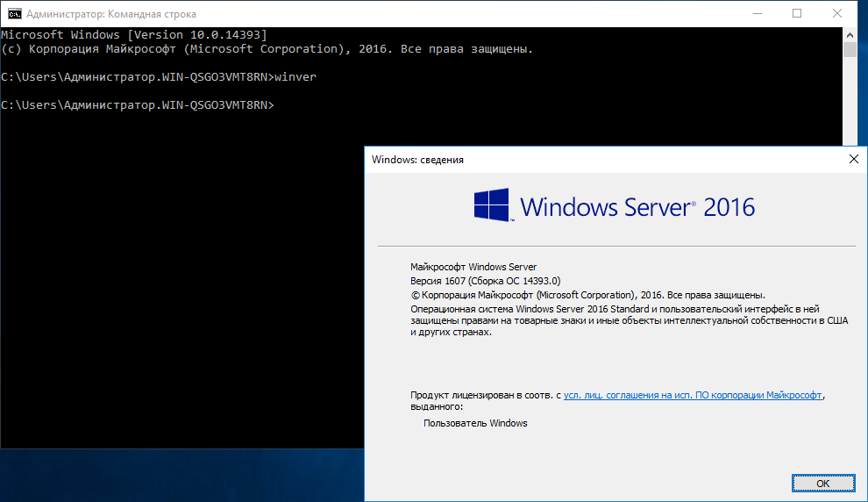Click 'Майкрософт Windows Server' line

[473, 267]
